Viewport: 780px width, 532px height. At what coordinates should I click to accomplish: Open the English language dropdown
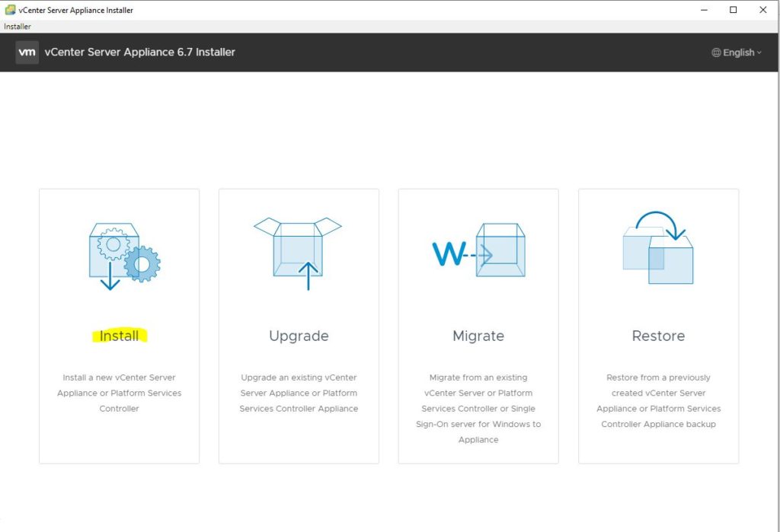pos(737,53)
